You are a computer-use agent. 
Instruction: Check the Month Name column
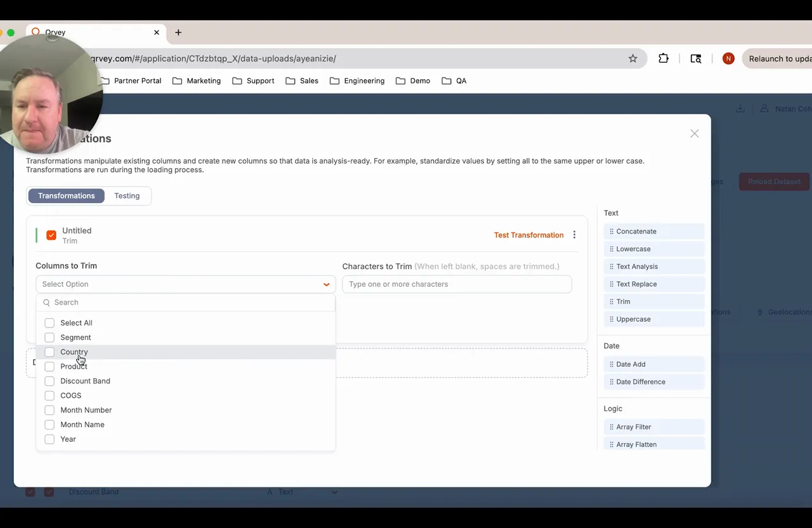pos(49,424)
